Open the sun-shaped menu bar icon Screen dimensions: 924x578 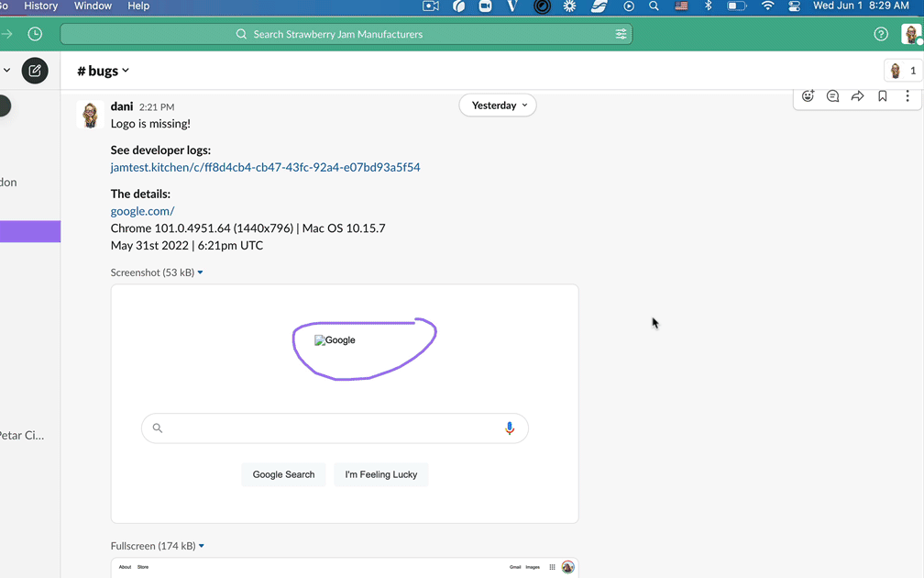(x=569, y=6)
